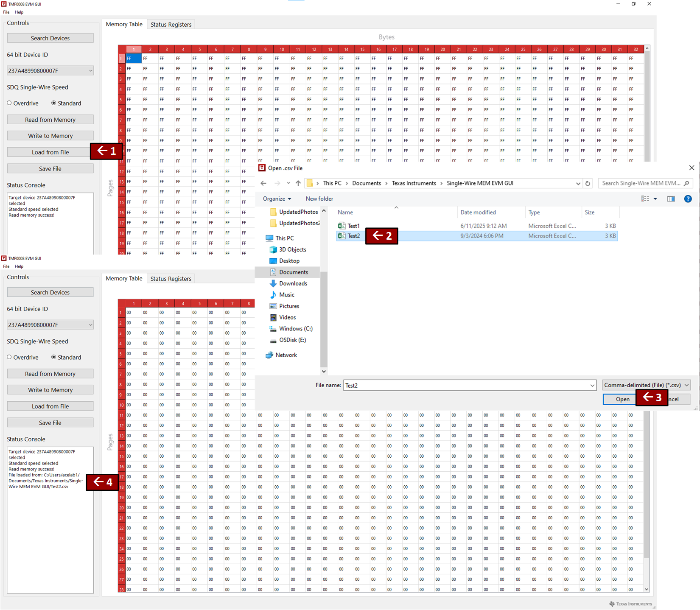Open the Help menu
This screenshot has height=610, width=700.
[19, 12]
